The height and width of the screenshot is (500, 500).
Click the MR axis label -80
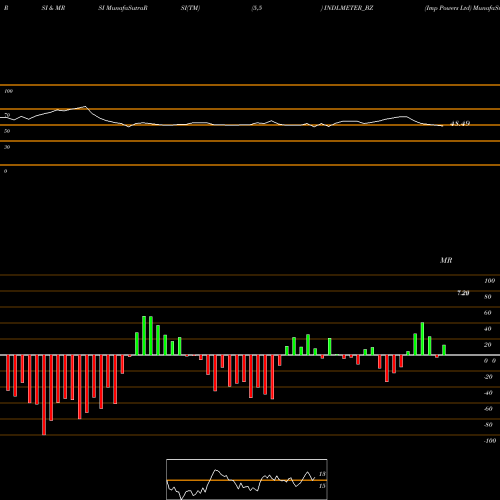point(488,425)
